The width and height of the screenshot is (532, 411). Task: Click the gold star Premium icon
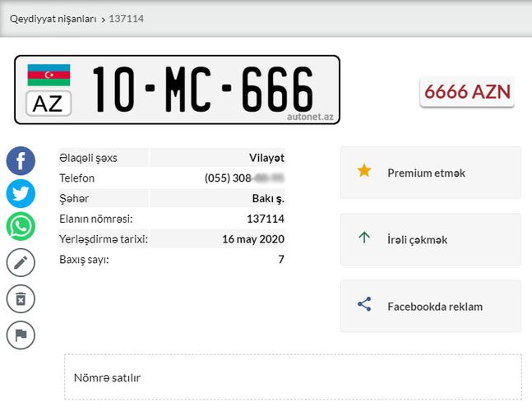pyautogui.click(x=364, y=170)
